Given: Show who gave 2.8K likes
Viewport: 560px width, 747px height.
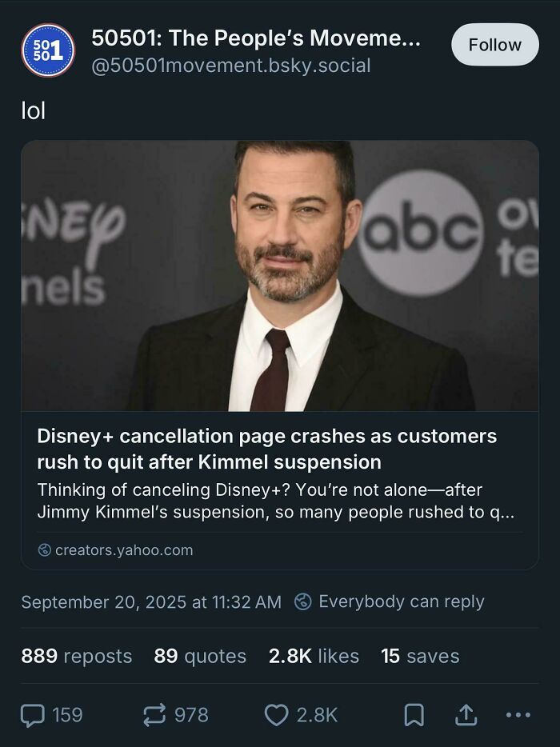Looking at the screenshot, I should 314,657.
